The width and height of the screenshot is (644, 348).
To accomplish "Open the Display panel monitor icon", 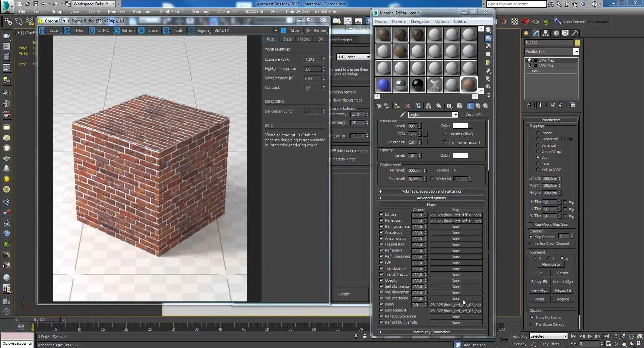I will pos(565,33).
